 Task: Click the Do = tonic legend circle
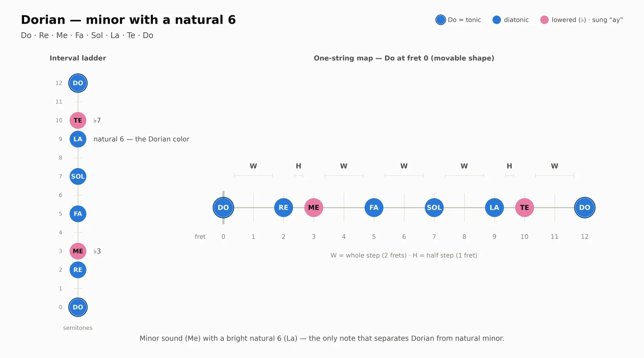[441, 20]
